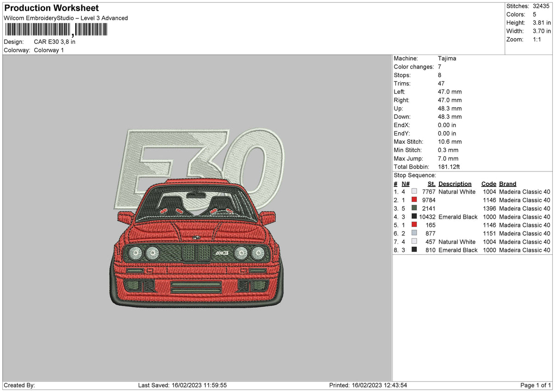Select the Colors value 5
This screenshot has width=555, height=392.
tap(535, 14)
